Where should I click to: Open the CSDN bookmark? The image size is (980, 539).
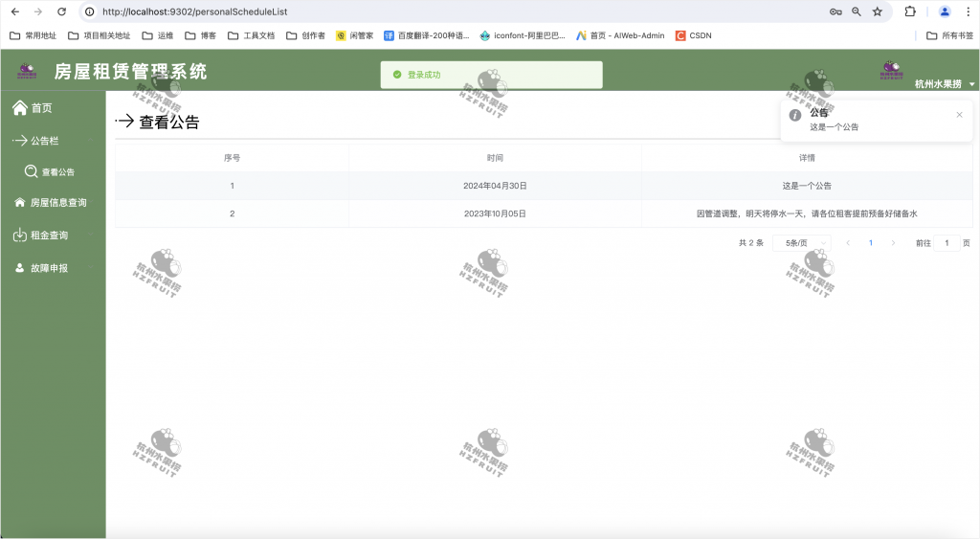[x=694, y=35]
